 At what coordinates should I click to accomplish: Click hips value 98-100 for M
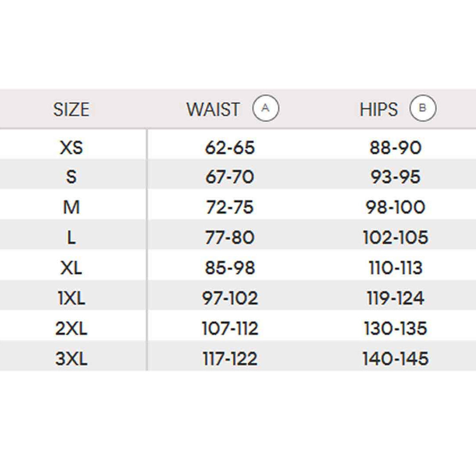pos(395,207)
